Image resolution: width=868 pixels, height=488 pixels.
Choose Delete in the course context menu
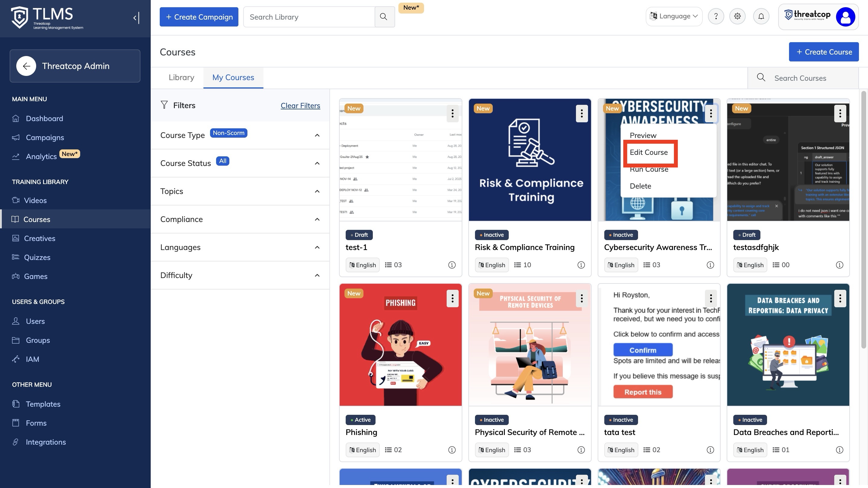coord(640,186)
